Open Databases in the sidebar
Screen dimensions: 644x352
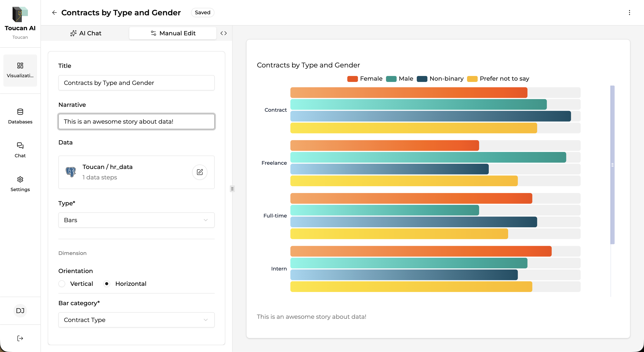click(x=20, y=116)
